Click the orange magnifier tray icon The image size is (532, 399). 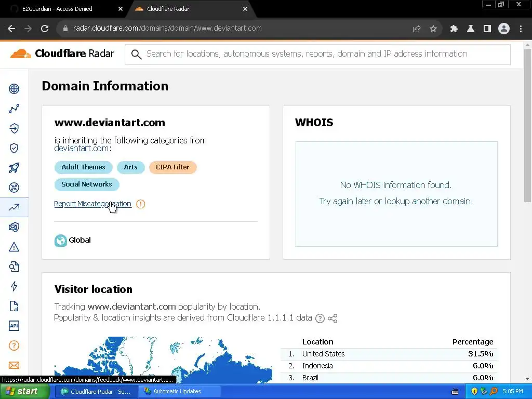[x=494, y=392]
